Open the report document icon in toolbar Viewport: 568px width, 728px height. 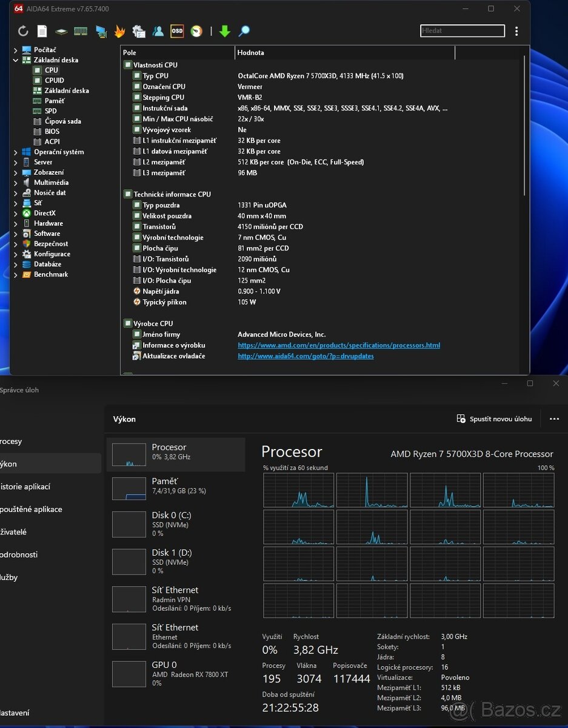coord(42,31)
